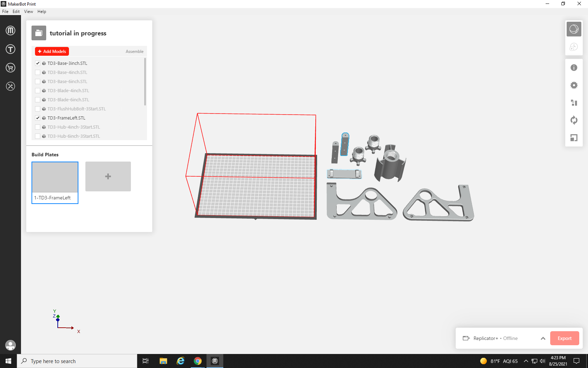Check the TD3-FlushHubBolt-3Start.STL checkbox
This screenshot has width=588, height=368.
(x=38, y=109)
